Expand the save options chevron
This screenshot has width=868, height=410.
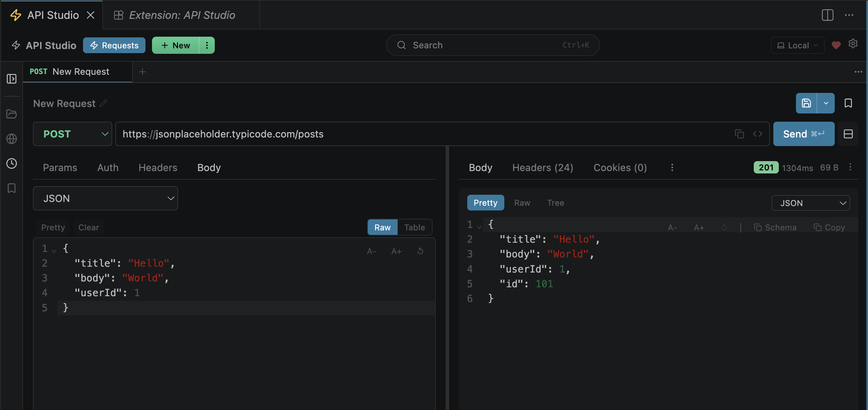826,103
